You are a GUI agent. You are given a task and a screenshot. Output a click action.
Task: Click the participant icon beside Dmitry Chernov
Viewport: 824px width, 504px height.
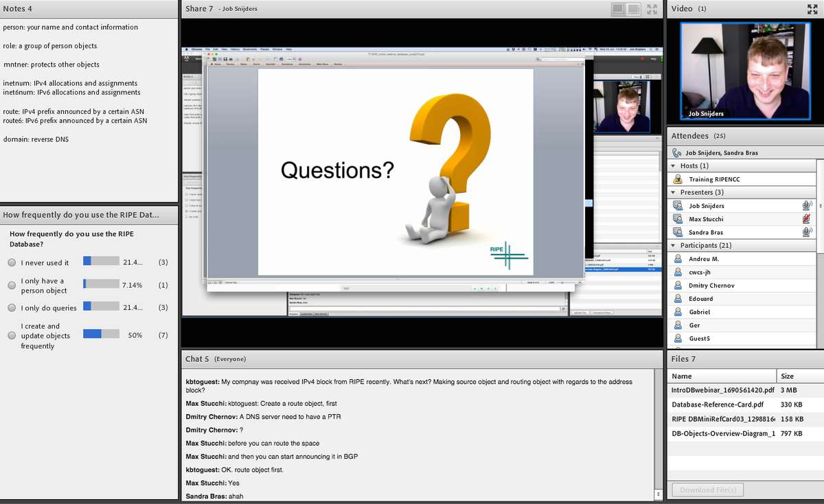[x=678, y=285]
